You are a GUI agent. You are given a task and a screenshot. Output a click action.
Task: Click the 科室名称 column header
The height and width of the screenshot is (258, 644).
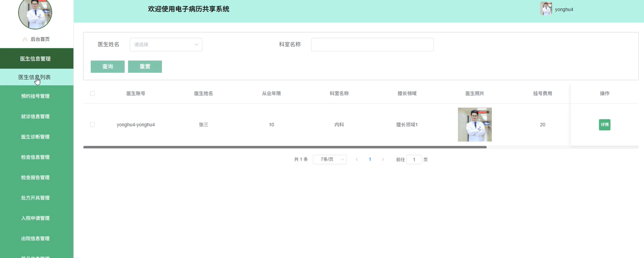tap(339, 94)
